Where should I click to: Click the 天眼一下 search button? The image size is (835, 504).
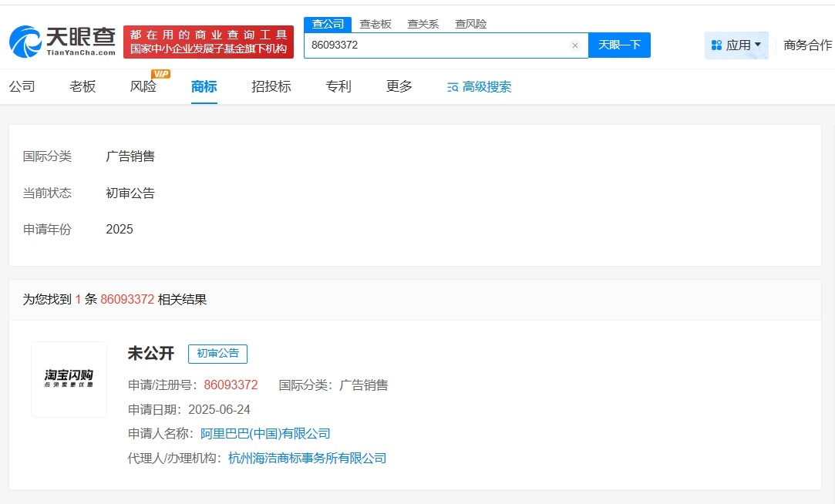click(620, 45)
